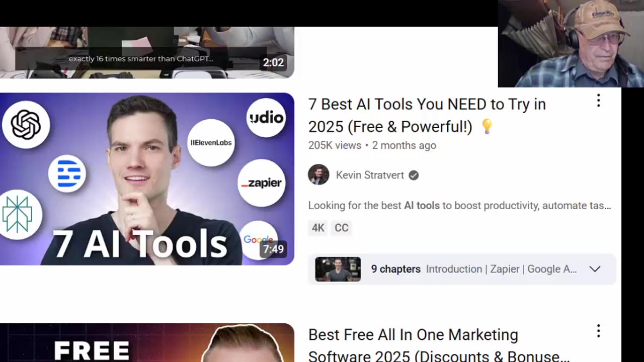
Task: Open the chapters preview thumbnail
Action: [x=338, y=269]
